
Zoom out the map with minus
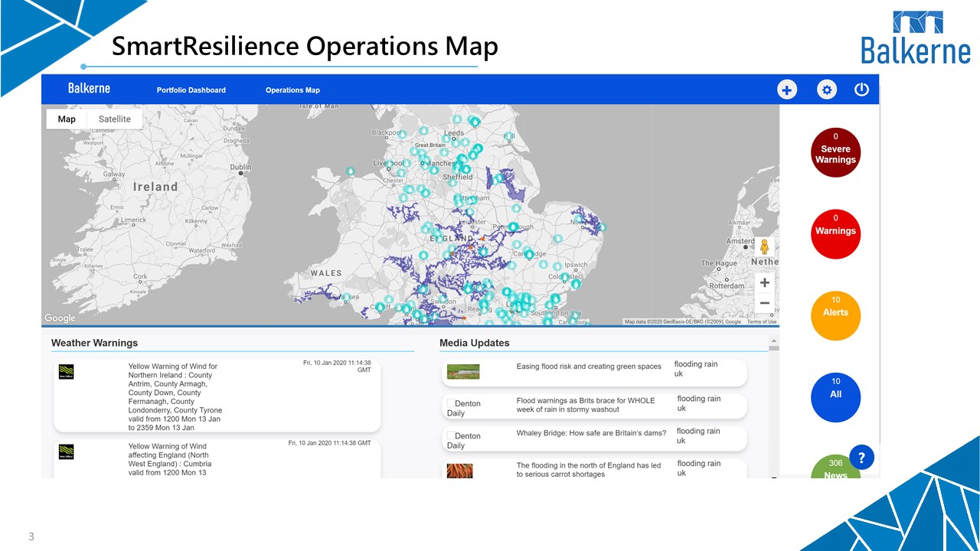(764, 303)
